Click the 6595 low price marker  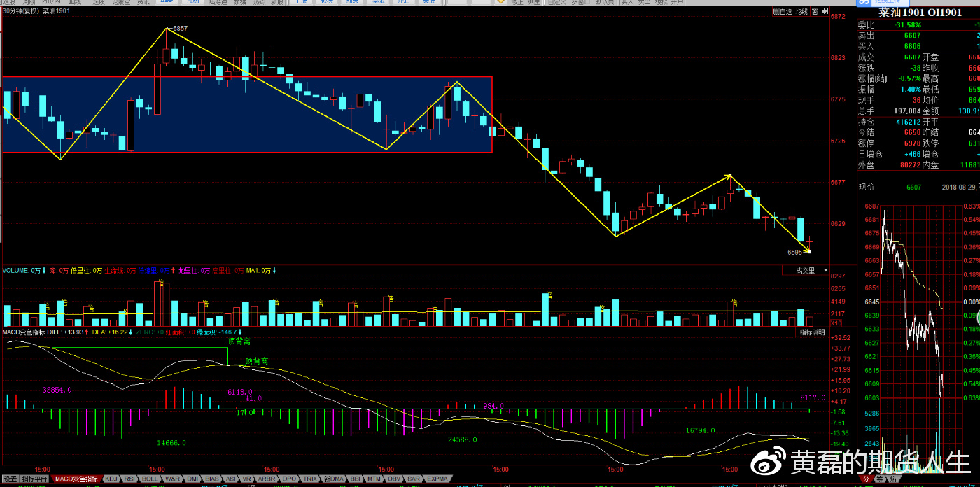[x=794, y=252]
